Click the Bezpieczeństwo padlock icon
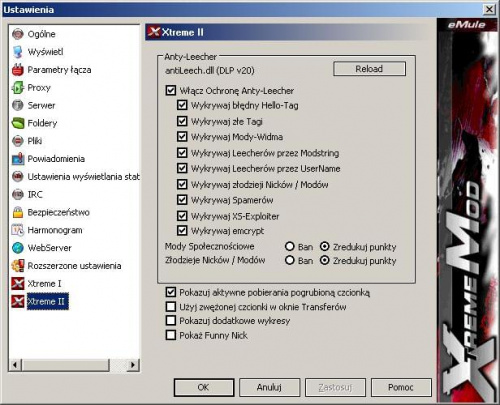Viewport: 500px width, 405px height. [18, 212]
